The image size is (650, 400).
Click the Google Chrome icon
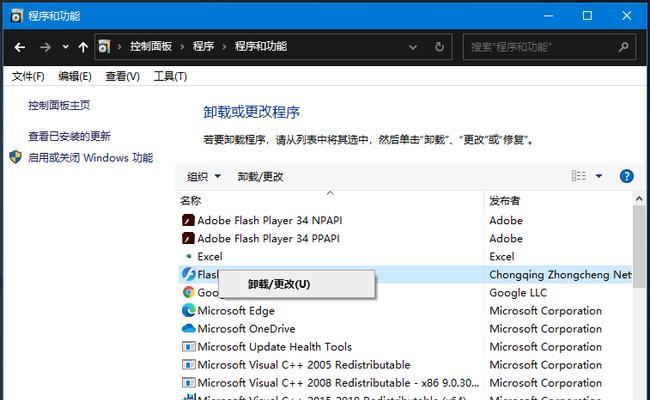189,292
